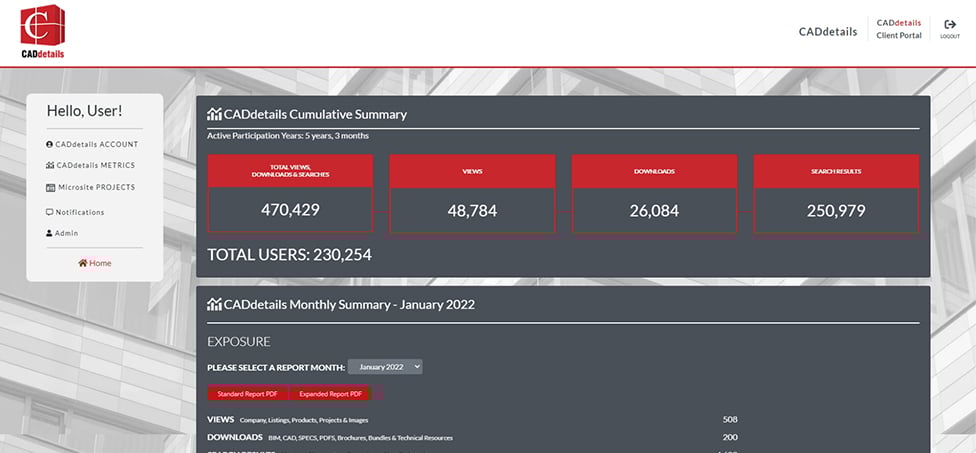Open CADdetails METRICS in sidebar
The height and width of the screenshot is (453, 976).
pos(90,166)
